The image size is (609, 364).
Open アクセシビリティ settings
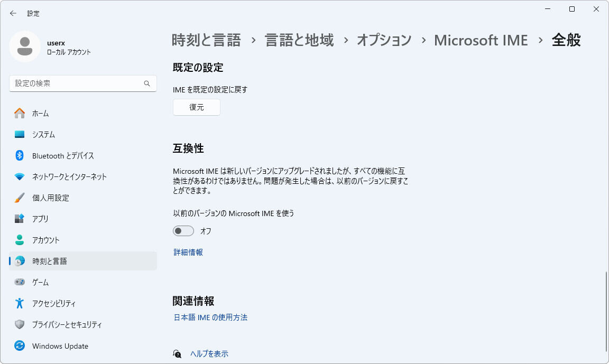(83, 303)
